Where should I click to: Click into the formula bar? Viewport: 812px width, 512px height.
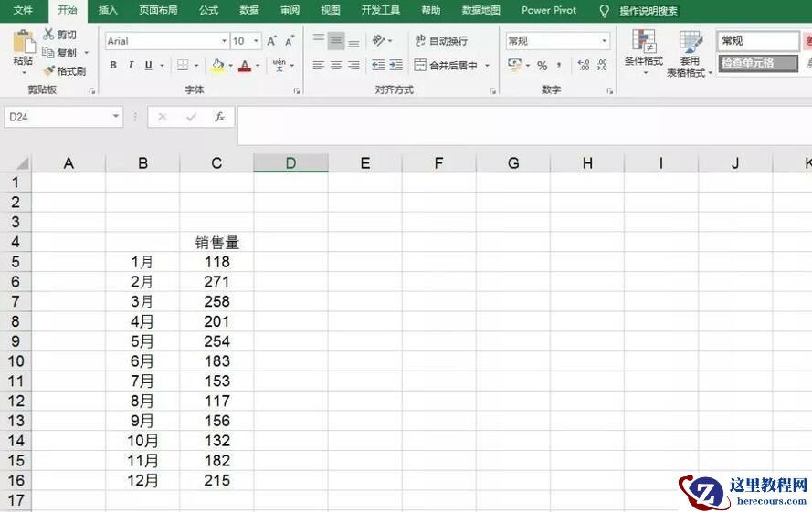click(x=524, y=125)
